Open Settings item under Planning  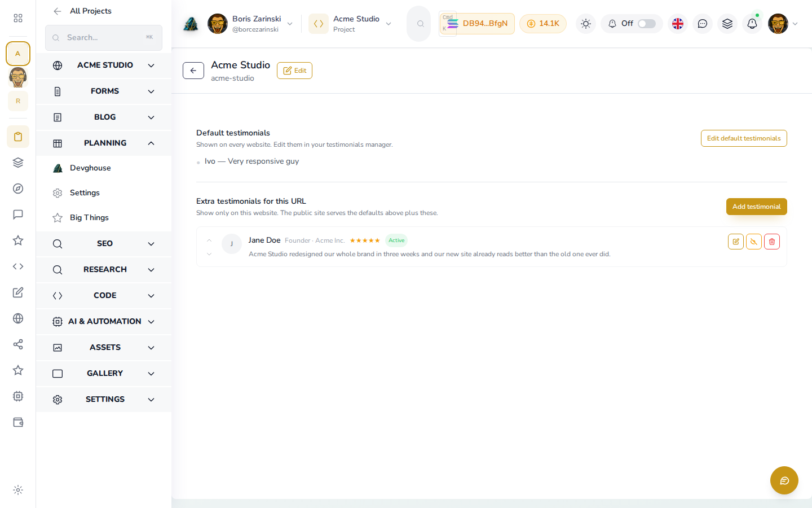[x=104, y=193]
